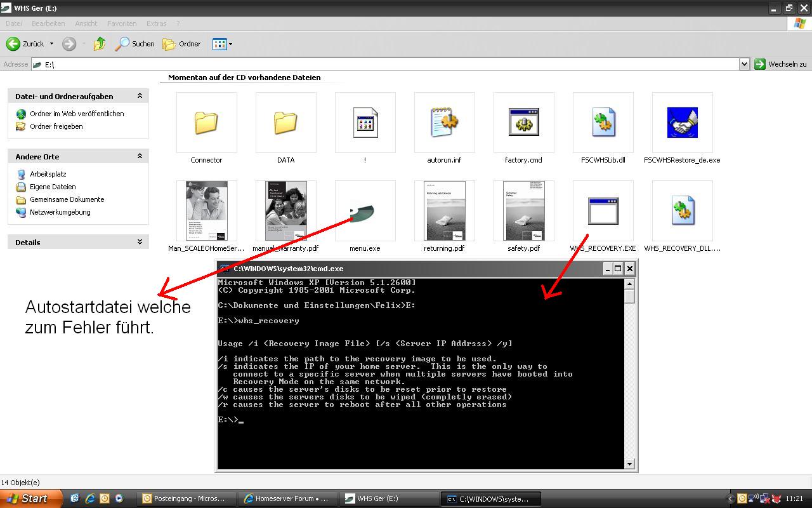
Task: Expand the address bar dropdown arrow
Action: 745,64
